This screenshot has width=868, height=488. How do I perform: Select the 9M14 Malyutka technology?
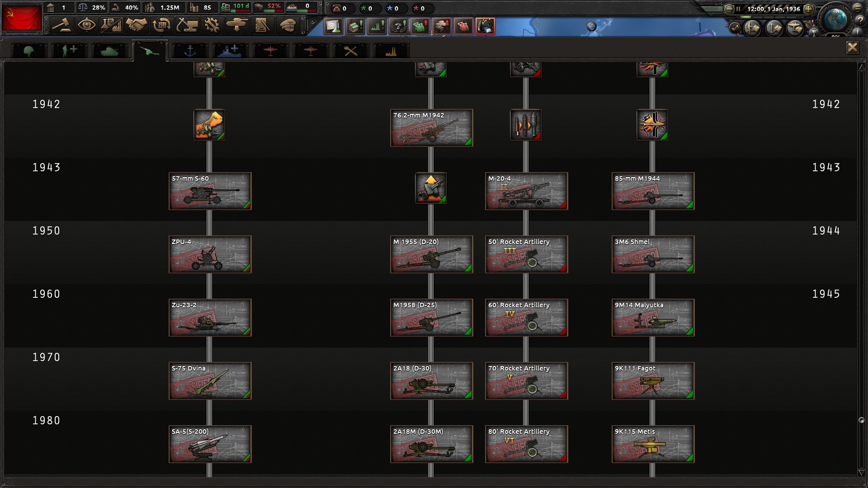653,317
